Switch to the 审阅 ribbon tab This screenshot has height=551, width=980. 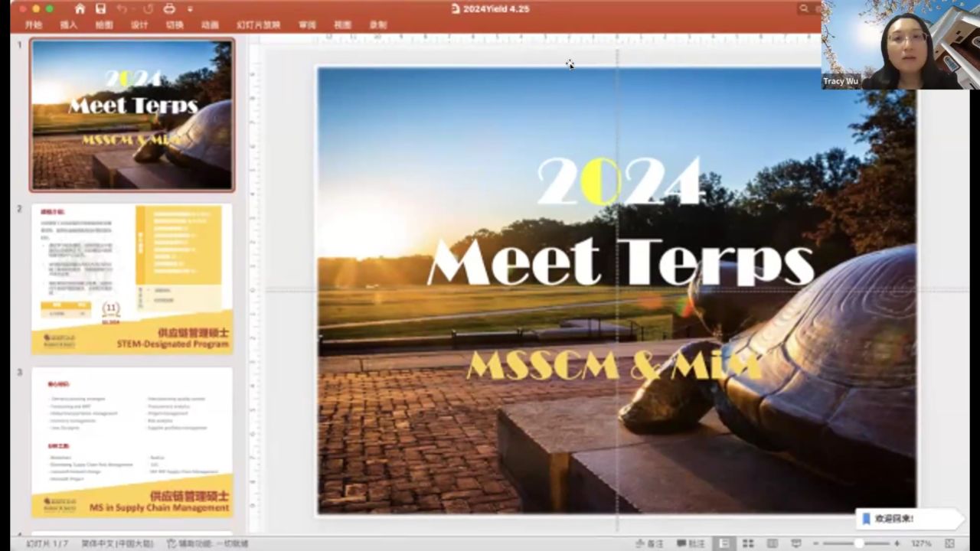pos(307,25)
